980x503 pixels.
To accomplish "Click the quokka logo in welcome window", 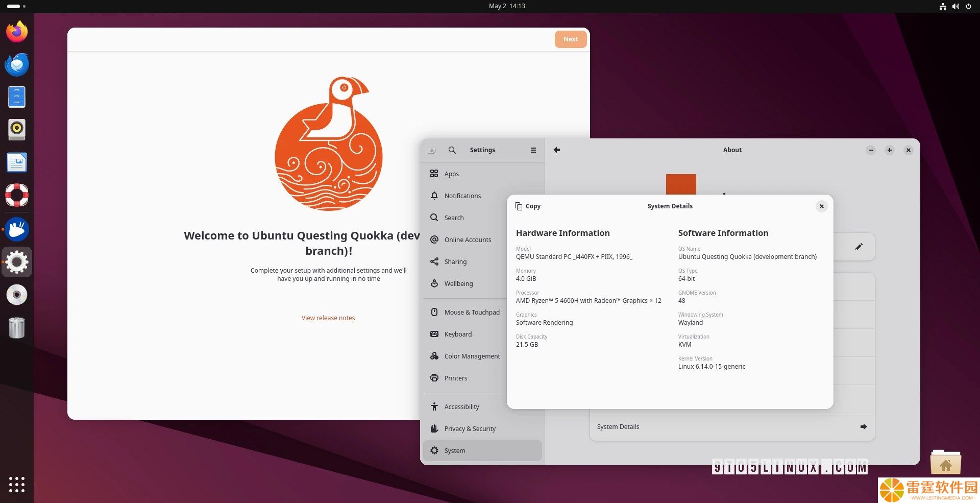I will tap(329, 144).
